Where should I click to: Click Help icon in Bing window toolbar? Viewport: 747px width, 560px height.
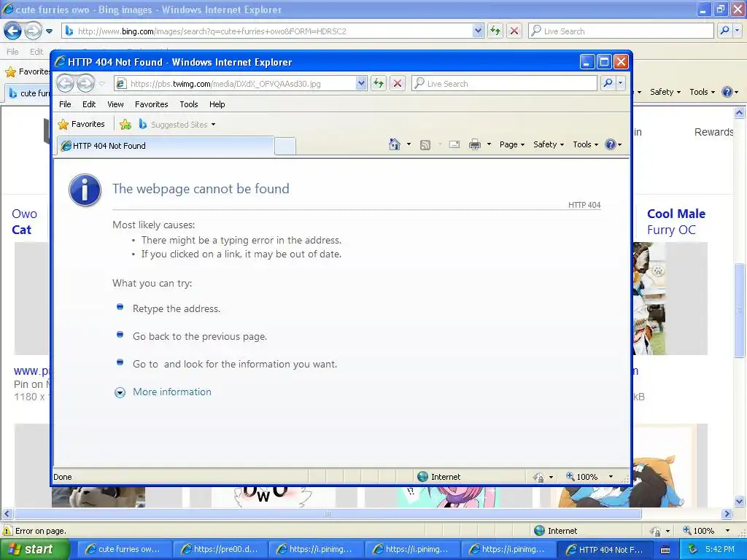(727, 92)
